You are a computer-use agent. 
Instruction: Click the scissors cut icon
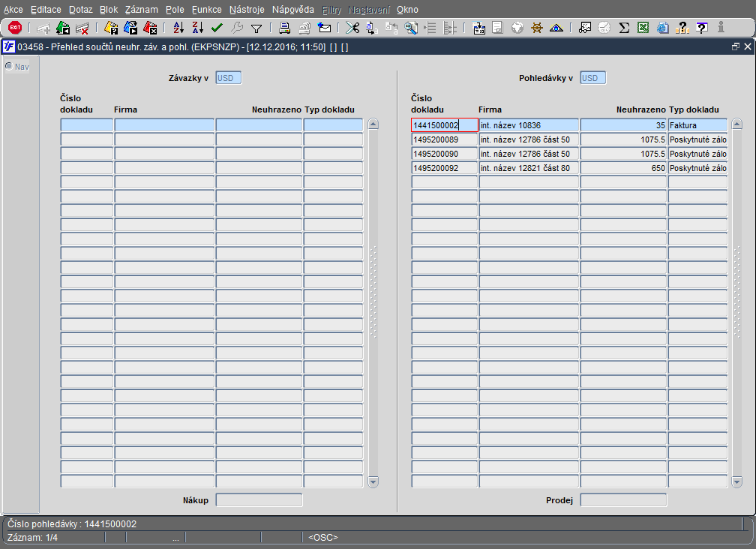(x=352, y=28)
